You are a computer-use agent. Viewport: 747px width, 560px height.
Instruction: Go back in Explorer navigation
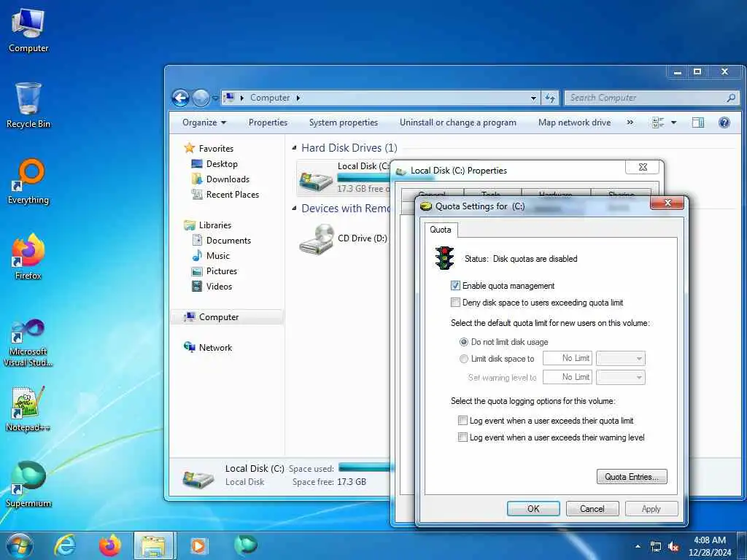tap(181, 98)
